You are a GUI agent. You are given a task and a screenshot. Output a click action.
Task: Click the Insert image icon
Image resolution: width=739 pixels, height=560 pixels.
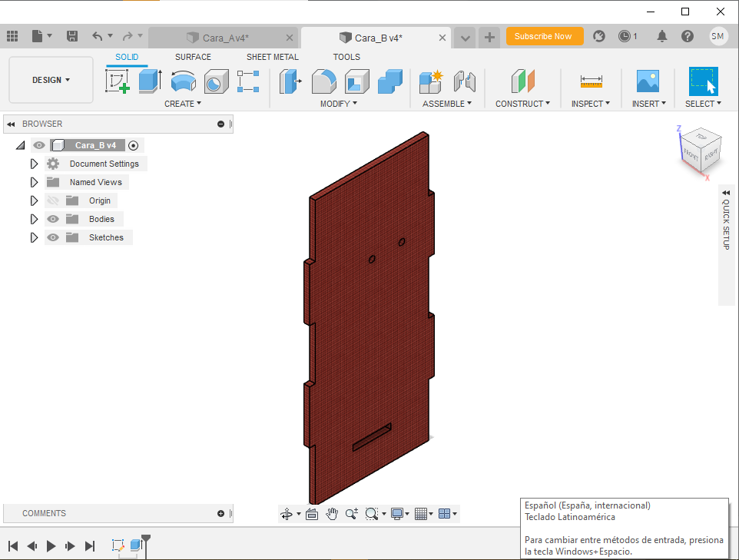click(648, 81)
